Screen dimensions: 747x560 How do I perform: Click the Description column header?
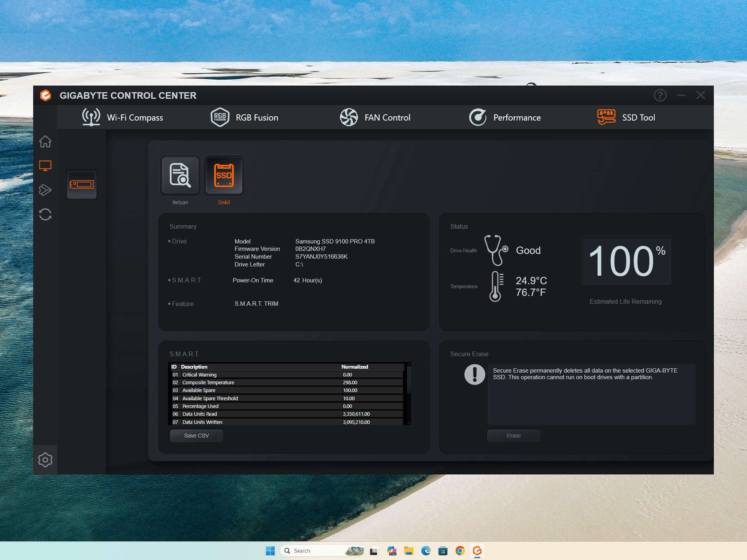coord(194,367)
